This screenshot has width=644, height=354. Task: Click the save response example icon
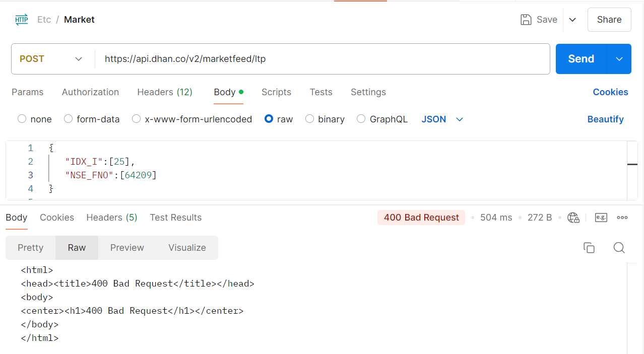coord(601,218)
